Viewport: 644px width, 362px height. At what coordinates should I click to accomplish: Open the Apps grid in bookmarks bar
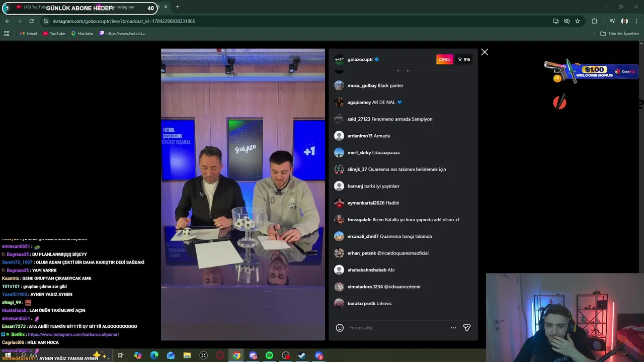pyautogui.click(x=7, y=34)
